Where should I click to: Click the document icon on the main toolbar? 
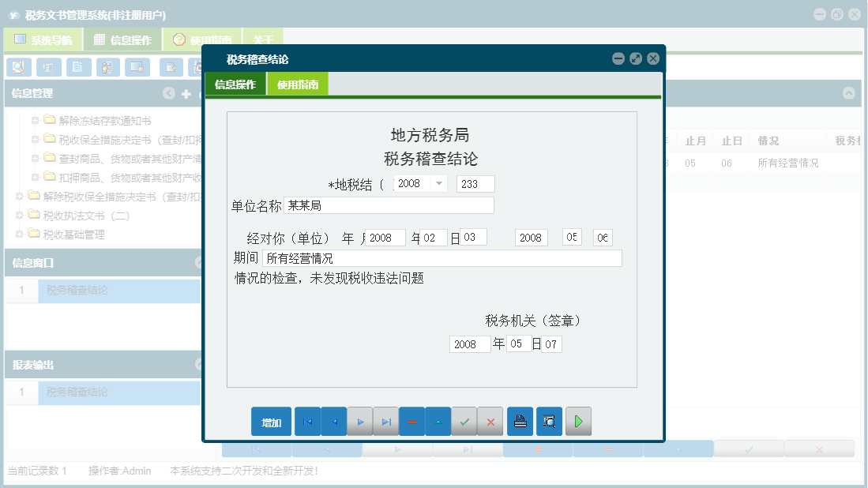coord(78,67)
